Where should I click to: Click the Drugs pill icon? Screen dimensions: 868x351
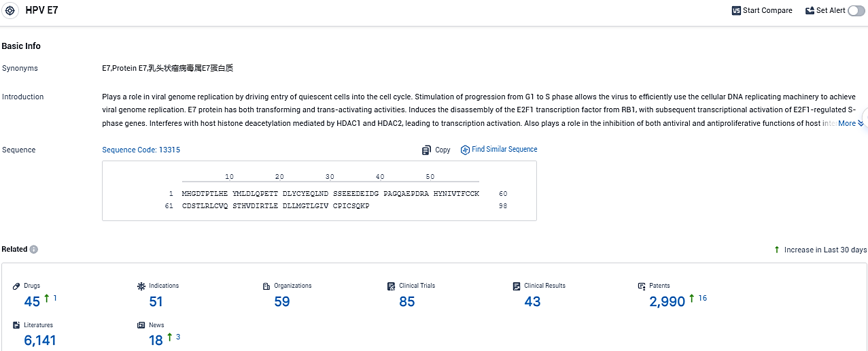16,286
